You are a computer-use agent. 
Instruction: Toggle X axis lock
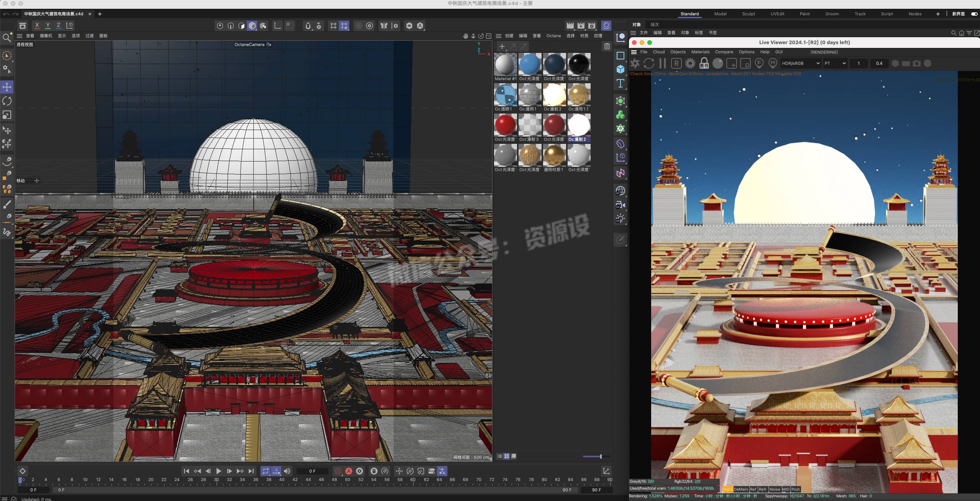click(37, 26)
